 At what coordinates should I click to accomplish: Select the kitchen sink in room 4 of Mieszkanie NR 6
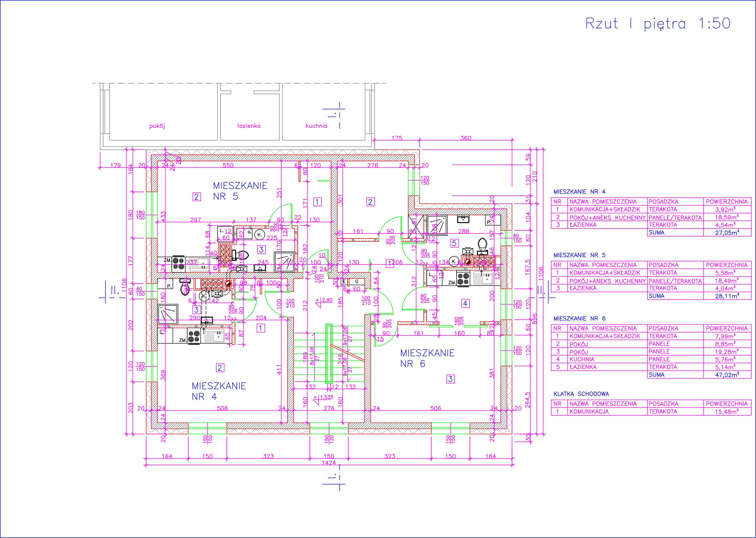pyautogui.click(x=483, y=278)
